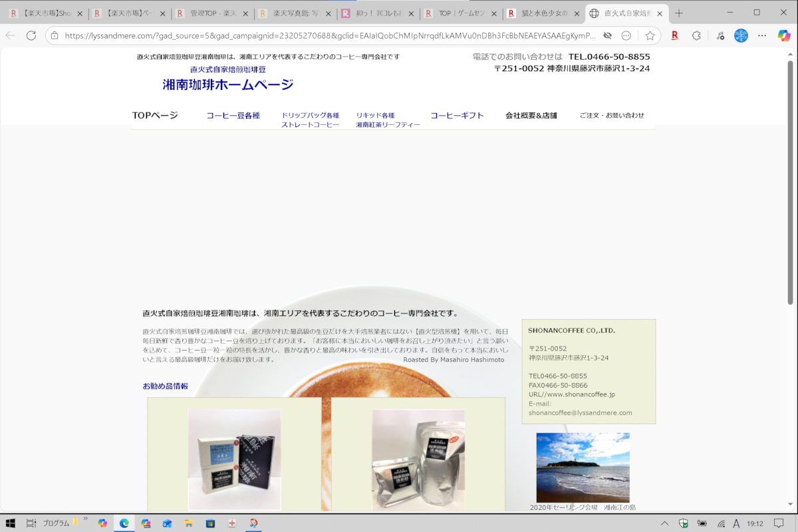Open the media control music-note icon

(x=720, y=36)
